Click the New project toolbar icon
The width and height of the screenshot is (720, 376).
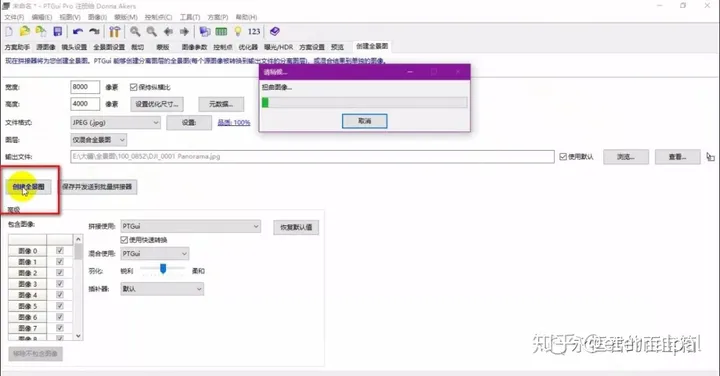point(9,32)
